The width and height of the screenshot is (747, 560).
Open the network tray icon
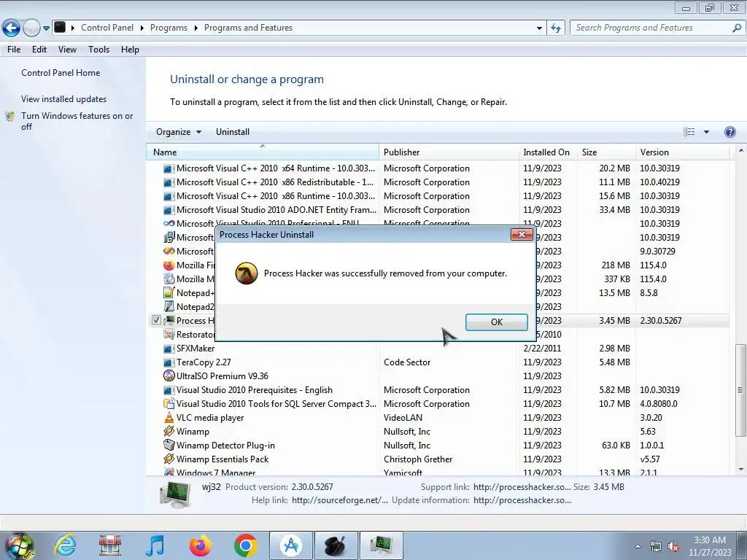656,547
